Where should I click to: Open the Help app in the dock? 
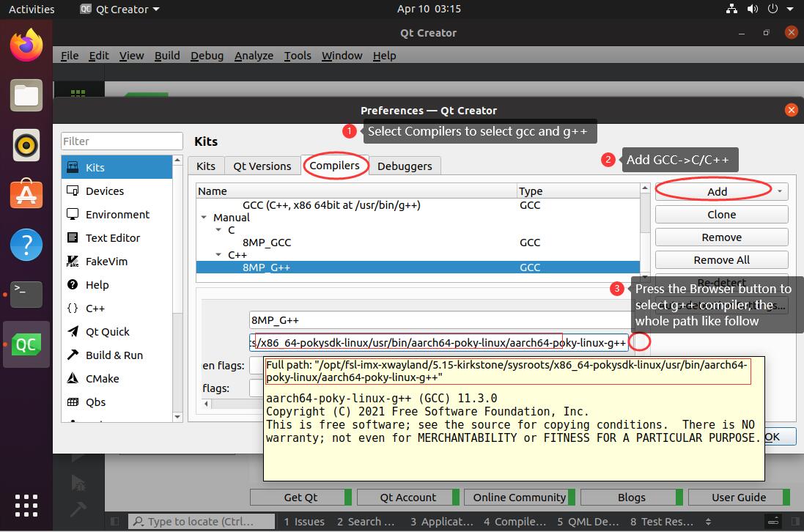[26, 245]
